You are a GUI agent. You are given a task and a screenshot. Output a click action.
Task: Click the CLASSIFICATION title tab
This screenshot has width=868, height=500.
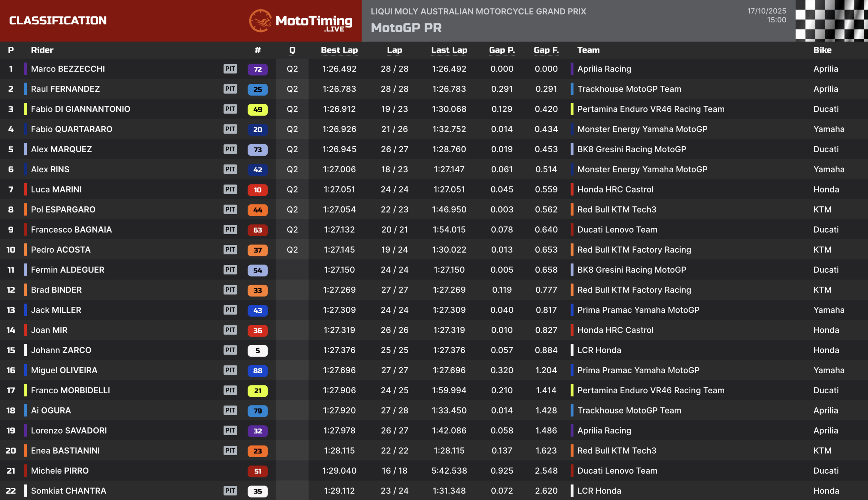click(x=58, y=21)
